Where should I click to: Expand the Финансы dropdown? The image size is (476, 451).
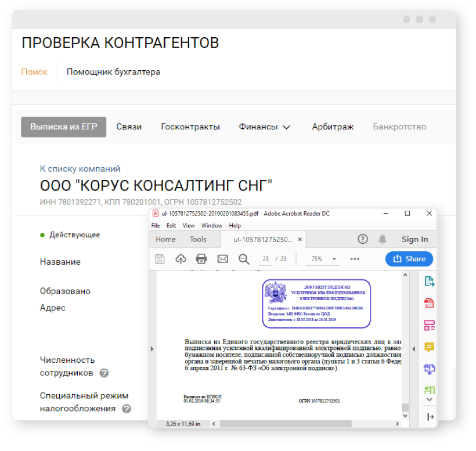(264, 127)
